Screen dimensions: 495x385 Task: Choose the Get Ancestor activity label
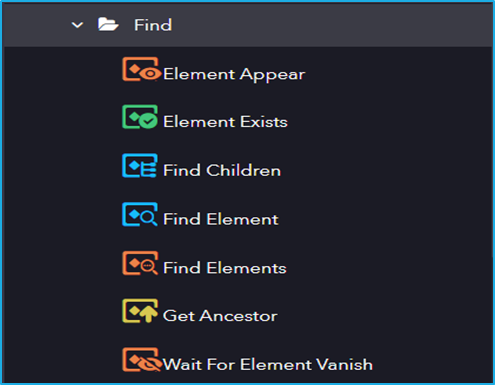tap(220, 316)
